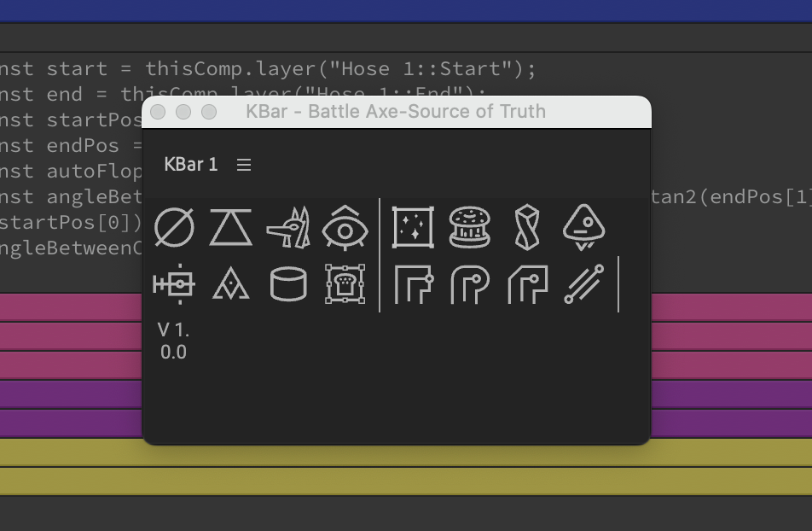The height and width of the screenshot is (531, 812).
Task: Select the first angular hose corner icon
Action: pyautogui.click(x=413, y=284)
